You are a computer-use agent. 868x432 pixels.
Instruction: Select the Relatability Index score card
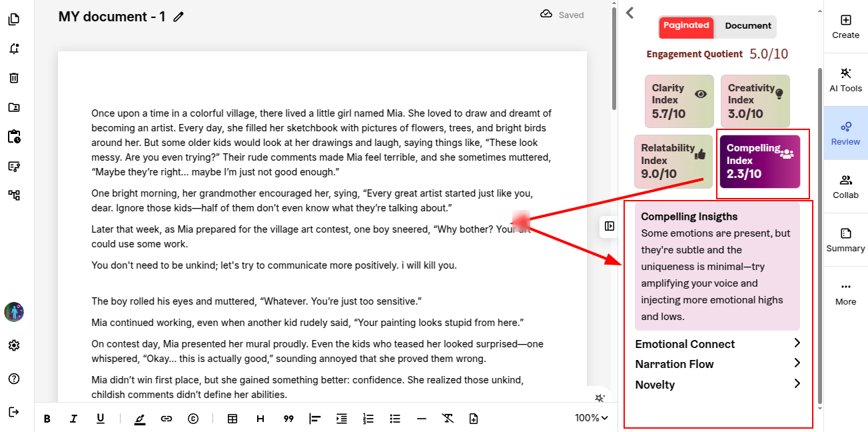click(673, 161)
